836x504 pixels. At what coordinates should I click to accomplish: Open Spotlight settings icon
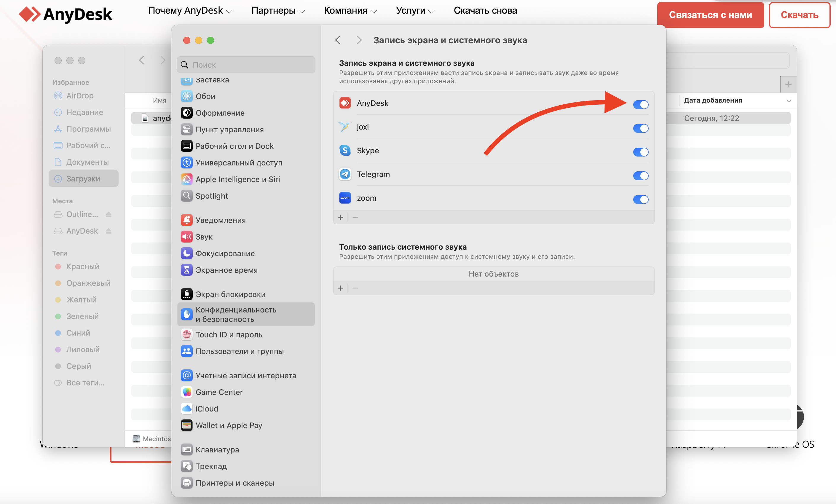pyautogui.click(x=186, y=196)
